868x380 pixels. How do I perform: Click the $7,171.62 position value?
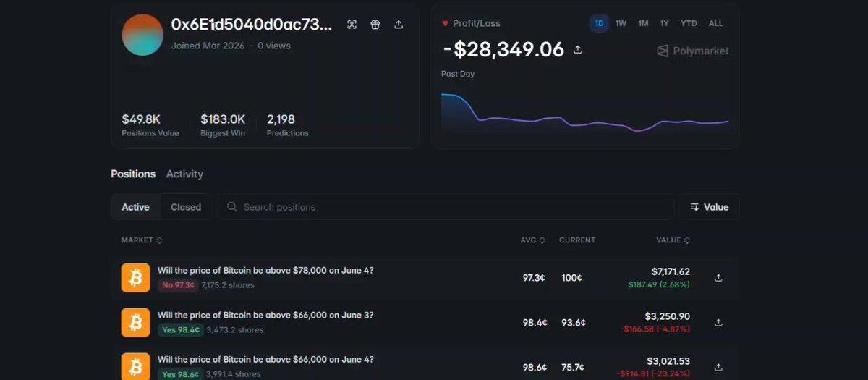tap(671, 272)
